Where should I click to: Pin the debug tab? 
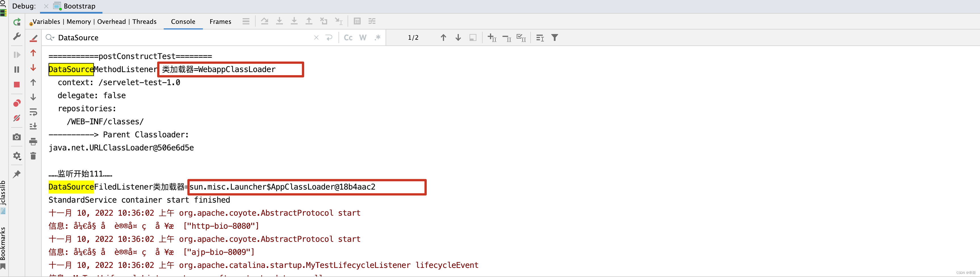point(17,174)
